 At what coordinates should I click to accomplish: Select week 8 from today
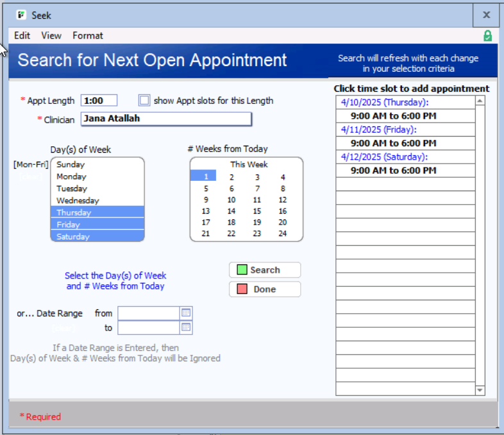[x=283, y=189]
